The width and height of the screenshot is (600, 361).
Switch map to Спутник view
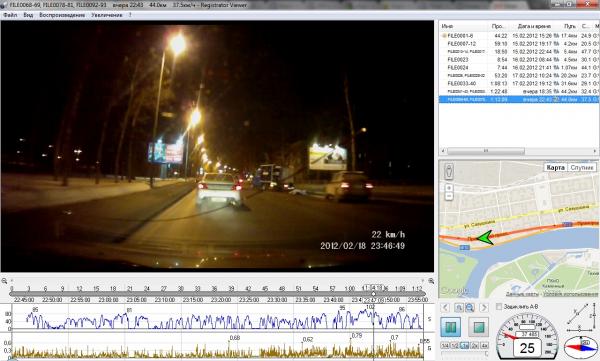[582, 168]
